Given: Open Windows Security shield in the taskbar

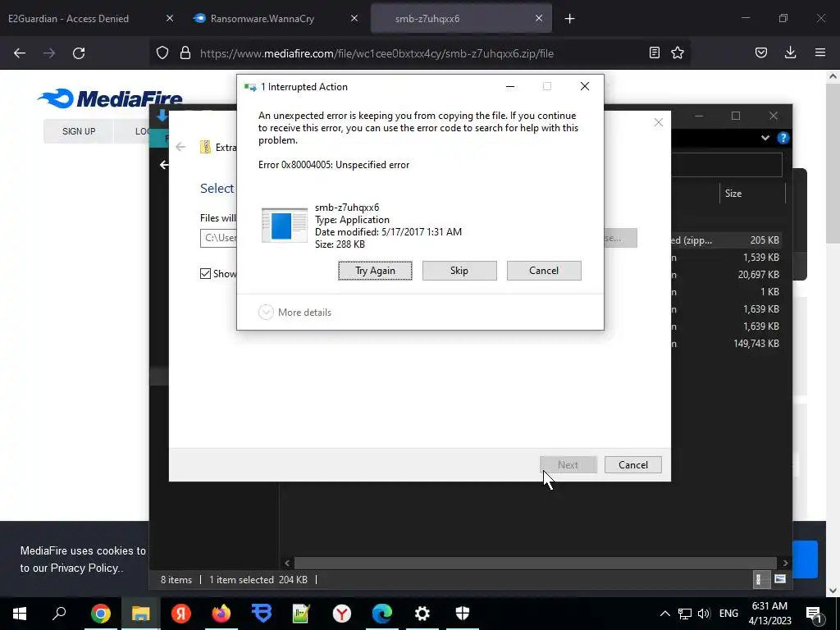Looking at the screenshot, I should (x=463, y=614).
